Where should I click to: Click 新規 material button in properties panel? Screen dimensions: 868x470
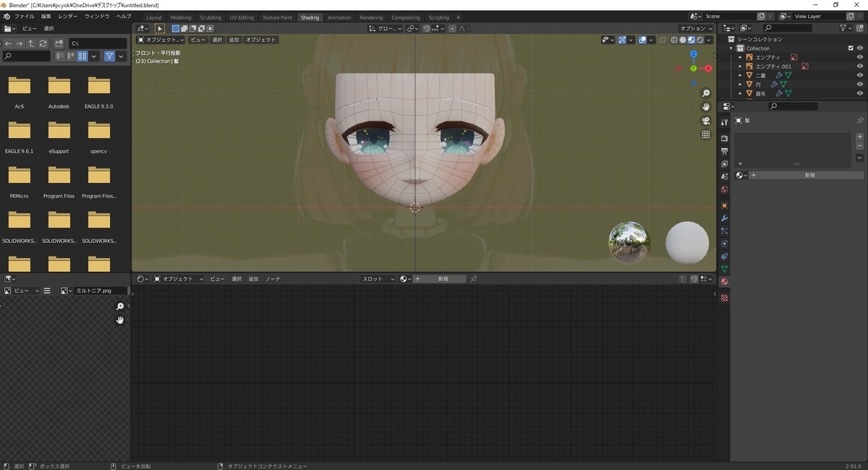coord(807,175)
